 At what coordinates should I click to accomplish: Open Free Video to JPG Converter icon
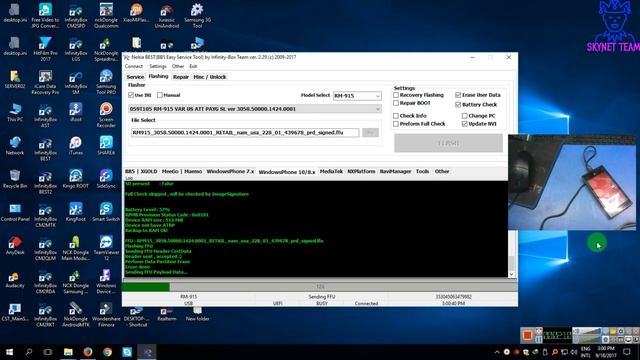pyautogui.click(x=45, y=16)
